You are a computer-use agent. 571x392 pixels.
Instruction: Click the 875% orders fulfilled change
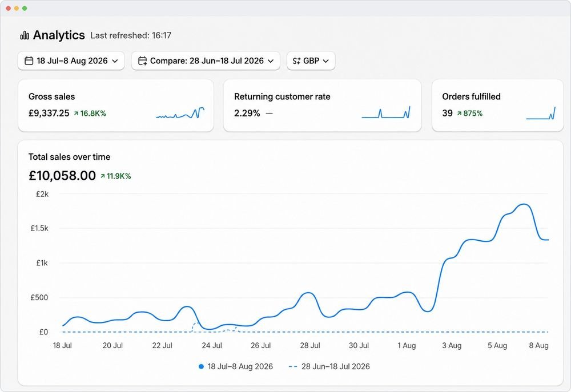(470, 114)
